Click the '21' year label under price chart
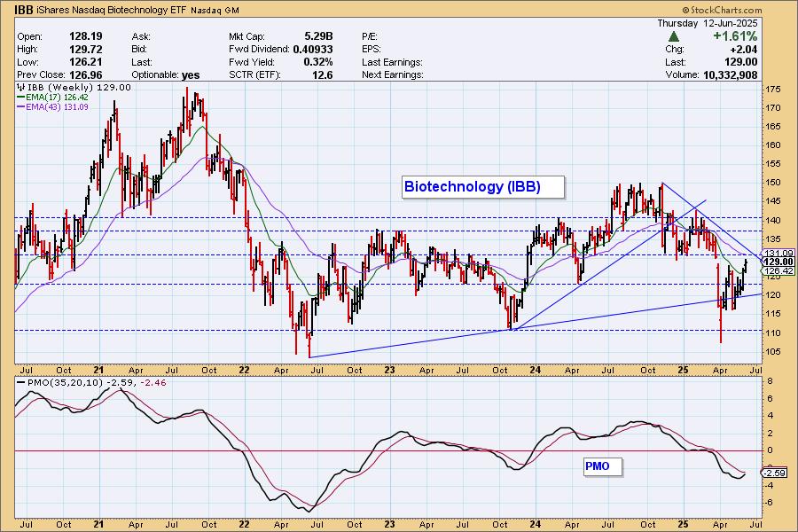This screenshot has height=532, width=798. point(98,370)
